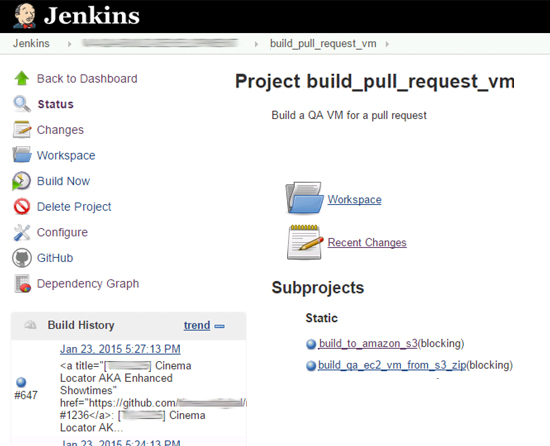
Task: Click the blue ball beside build_qa_ec2_vm_from_s3_zip
Action: [311, 366]
